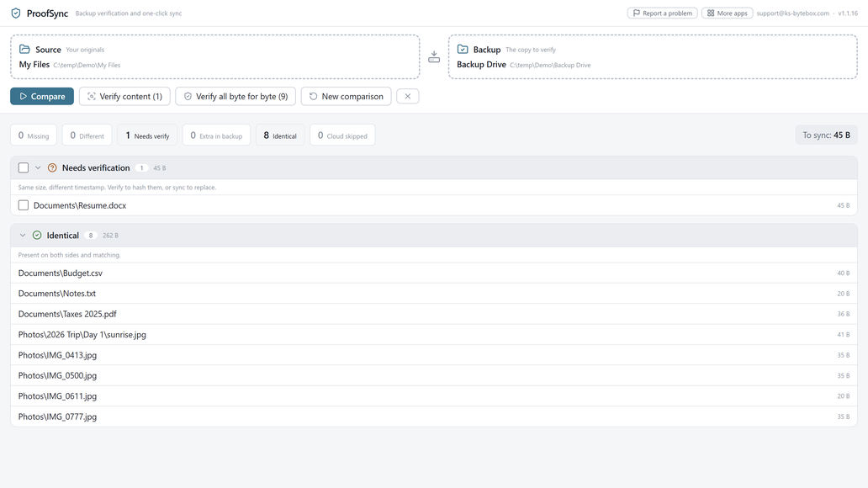This screenshot has width=868, height=488.
Task: Begin a New comparison
Action: coord(346,97)
